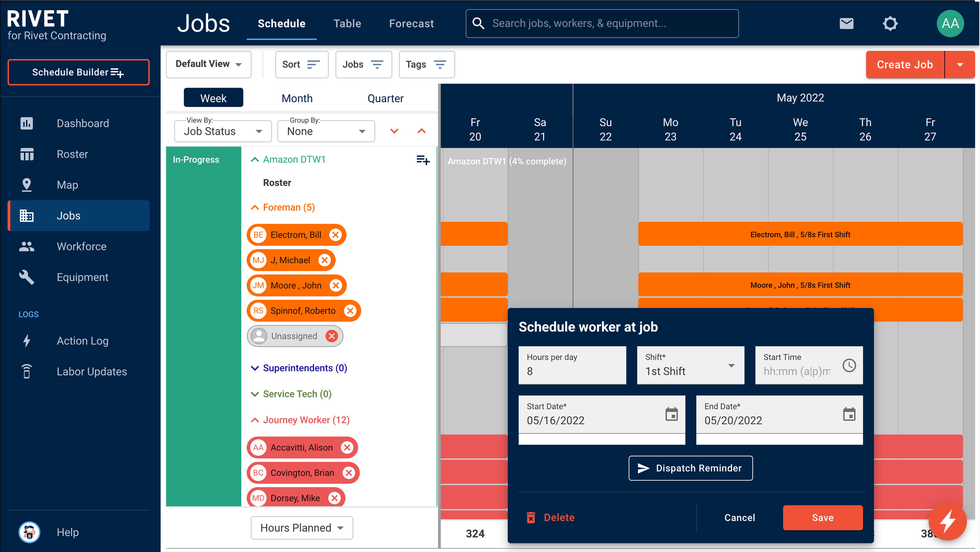Switch to the Table tab
Image resolution: width=980 pixels, height=552 pixels.
coord(347,24)
